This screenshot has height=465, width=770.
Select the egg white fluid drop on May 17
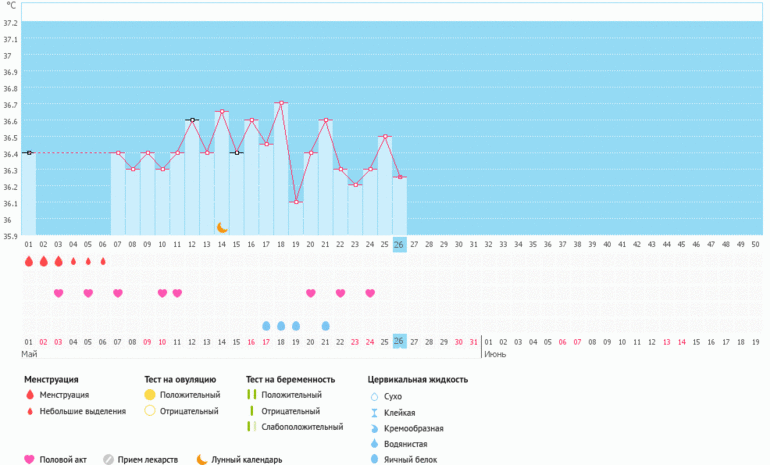[266, 326]
